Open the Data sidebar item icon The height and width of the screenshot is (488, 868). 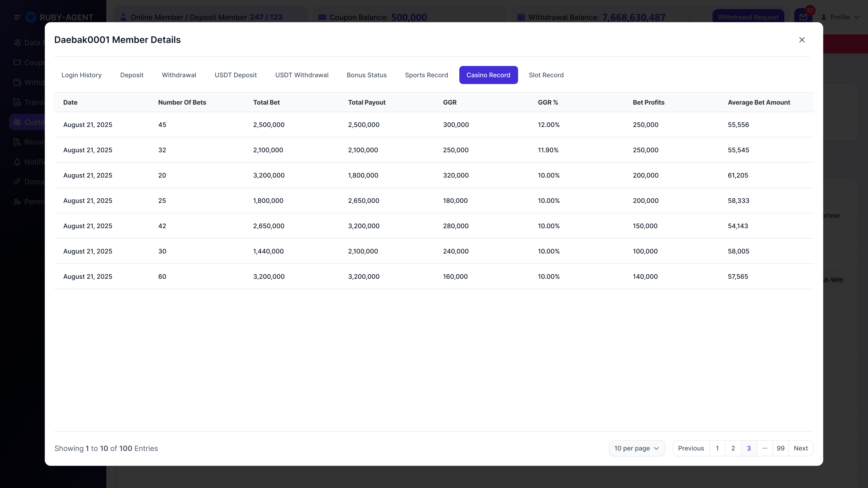point(17,43)
